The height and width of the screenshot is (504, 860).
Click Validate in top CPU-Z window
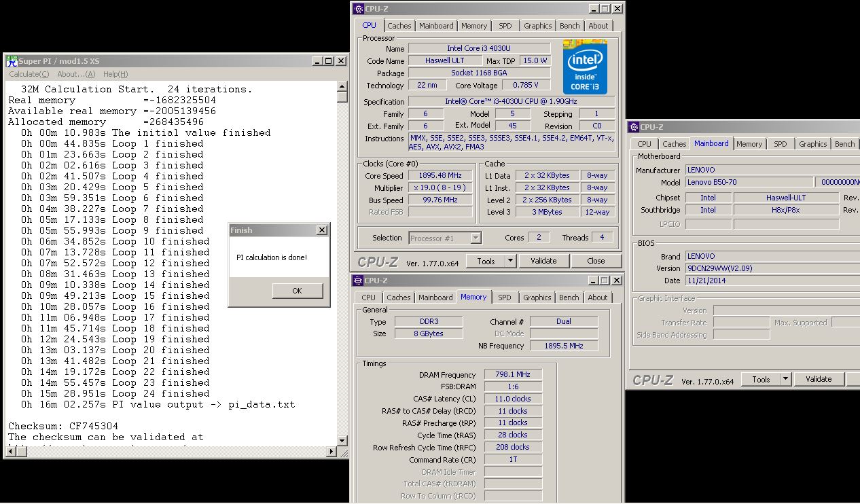tap(543, 261)
